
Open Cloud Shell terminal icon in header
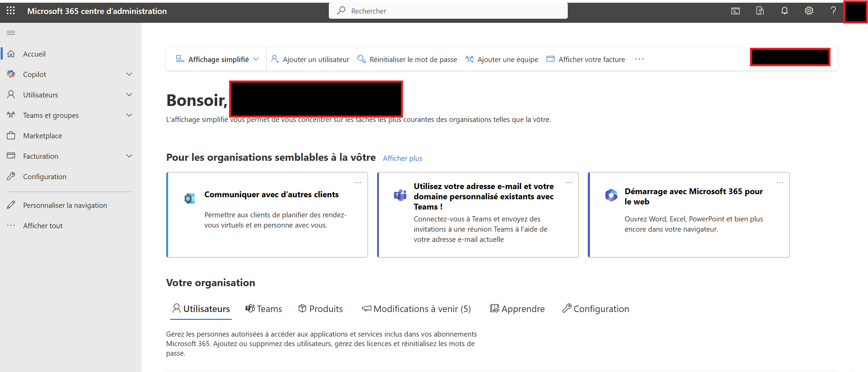coord(735,11)
